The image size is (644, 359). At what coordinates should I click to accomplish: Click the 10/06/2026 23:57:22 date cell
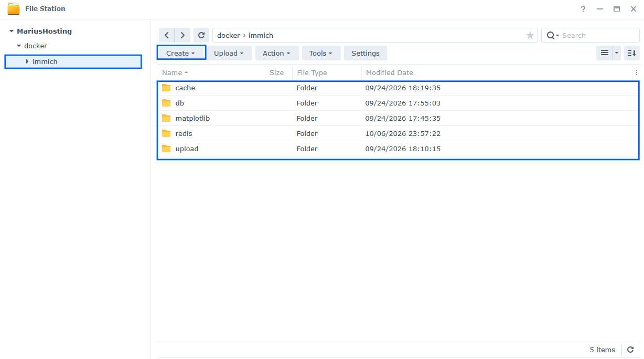click(403, 133)
